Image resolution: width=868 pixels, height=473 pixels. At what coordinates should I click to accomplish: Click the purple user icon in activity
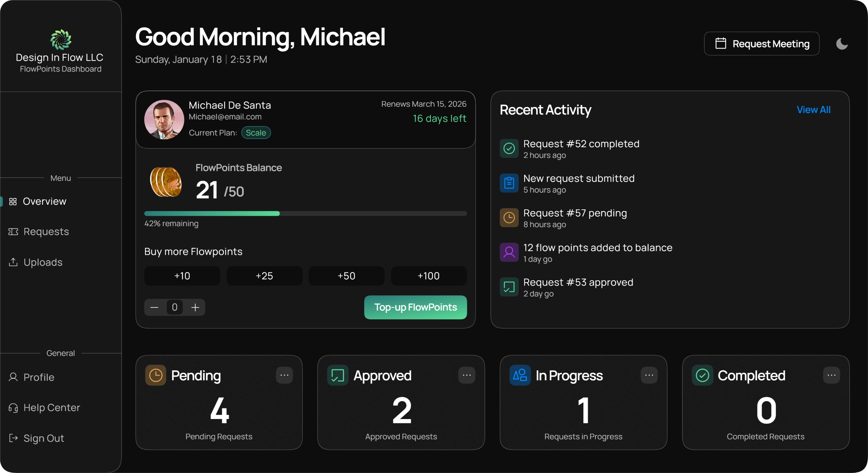point(509,252)
